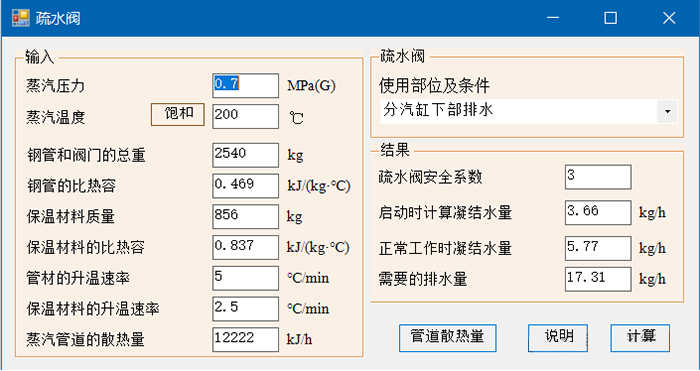The height and width of the screenshot is (371, 700).
Task: Focus the 蒸汽温度 field showing 200
Action: click(246, 117)
